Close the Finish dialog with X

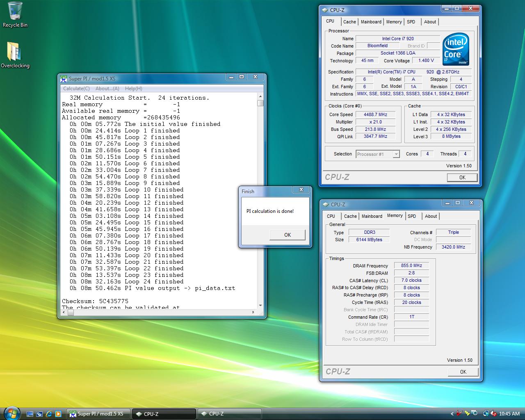tap(301, 189)
